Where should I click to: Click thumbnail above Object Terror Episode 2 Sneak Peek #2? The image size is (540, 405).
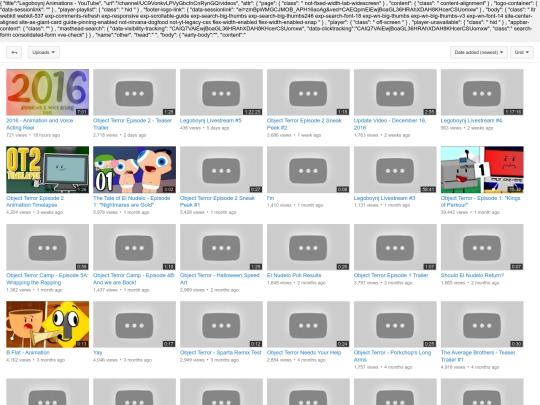pos(308,92)
